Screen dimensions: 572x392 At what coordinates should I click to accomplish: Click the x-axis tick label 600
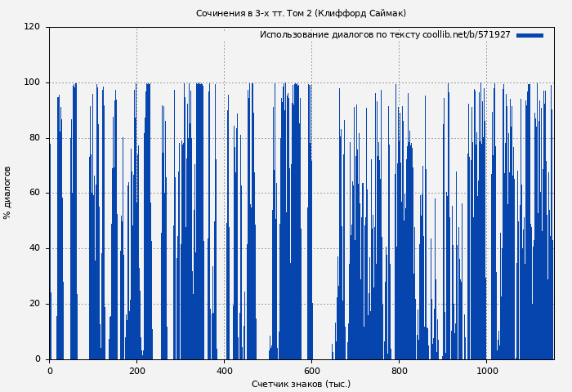tap(311, 371)
